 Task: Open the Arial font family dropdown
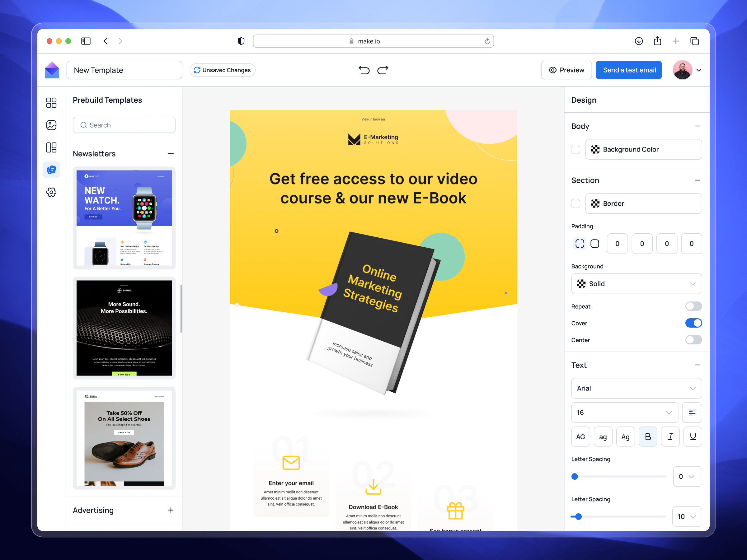[636, 388]
